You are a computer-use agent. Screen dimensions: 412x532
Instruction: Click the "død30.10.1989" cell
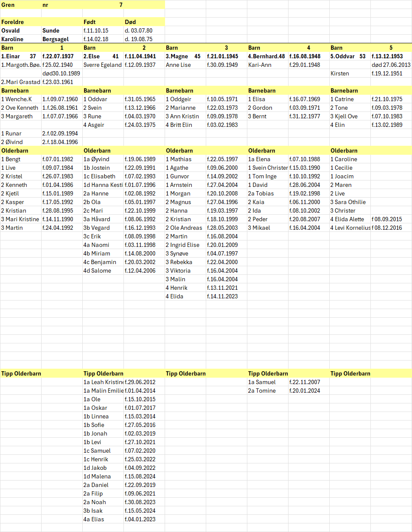coord(62,73)
